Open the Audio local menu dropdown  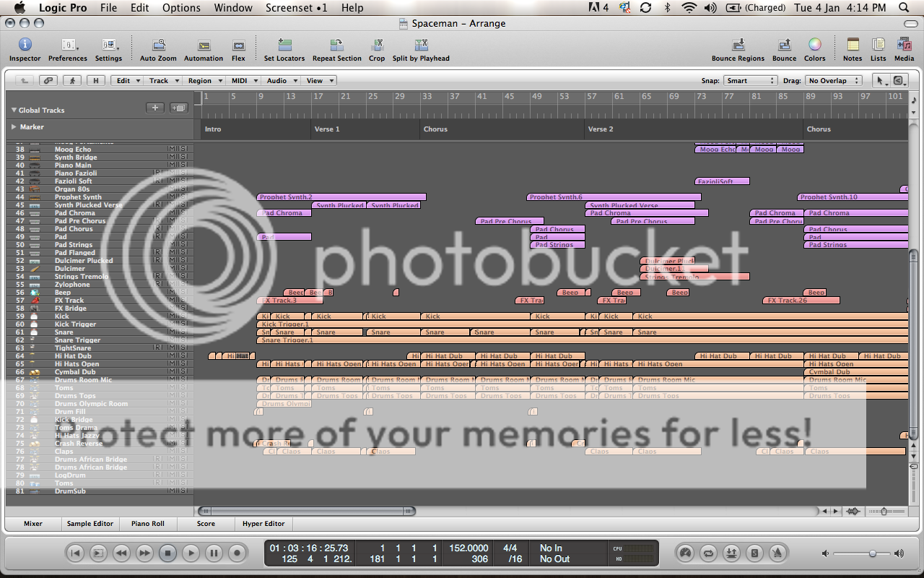click(x=280, y=81)
